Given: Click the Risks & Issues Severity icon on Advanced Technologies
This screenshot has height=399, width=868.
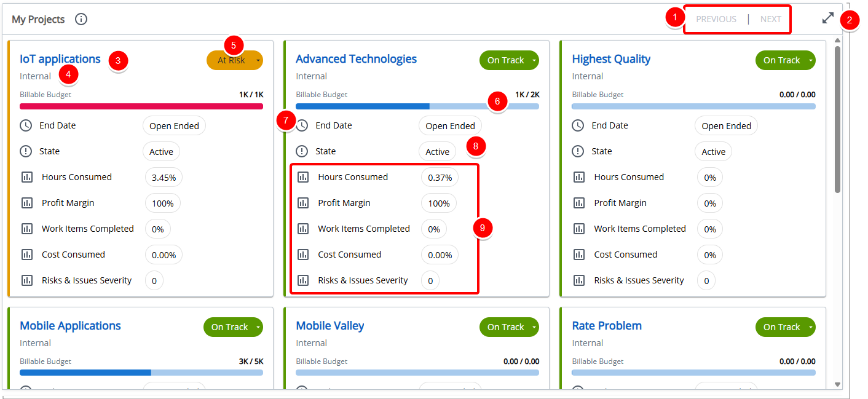Looking at the screenshot, I should pyautogui.click(x=303, y=280).
